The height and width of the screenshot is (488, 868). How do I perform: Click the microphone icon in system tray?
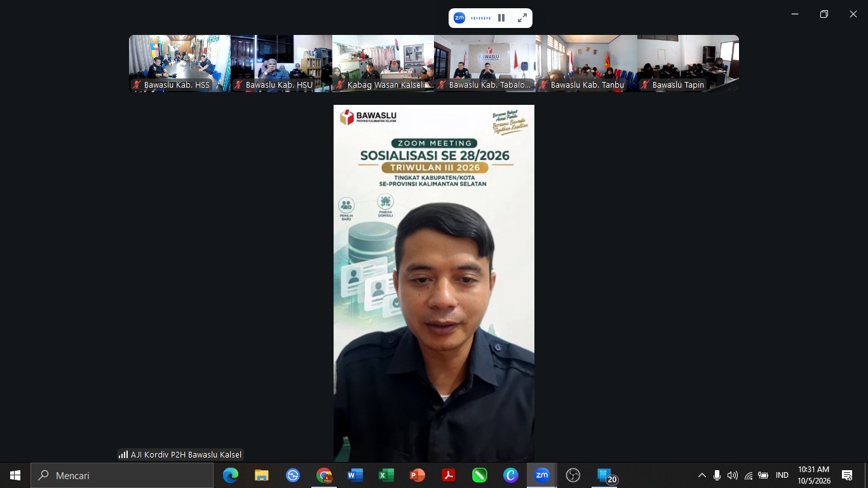(x=717, y=475)
